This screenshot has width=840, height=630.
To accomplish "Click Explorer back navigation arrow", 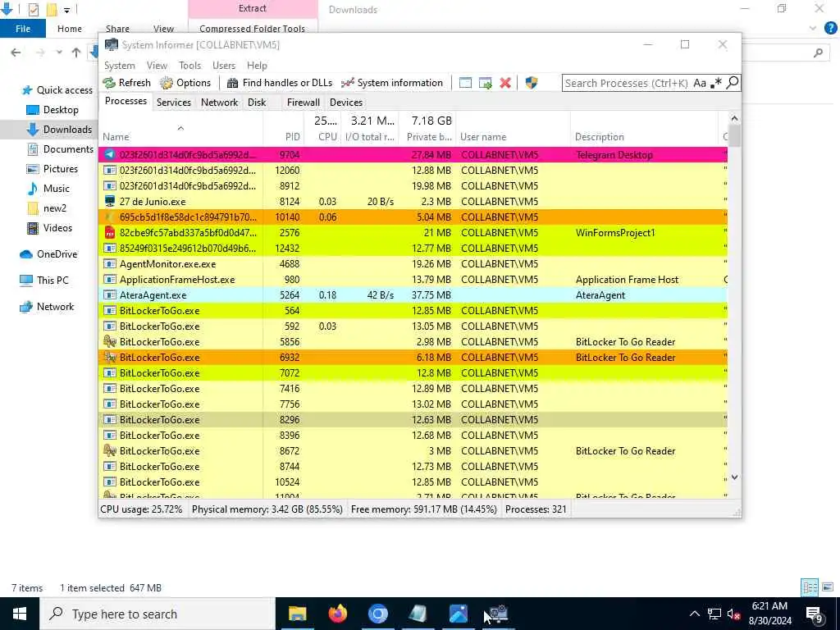I will pos(16,52).
